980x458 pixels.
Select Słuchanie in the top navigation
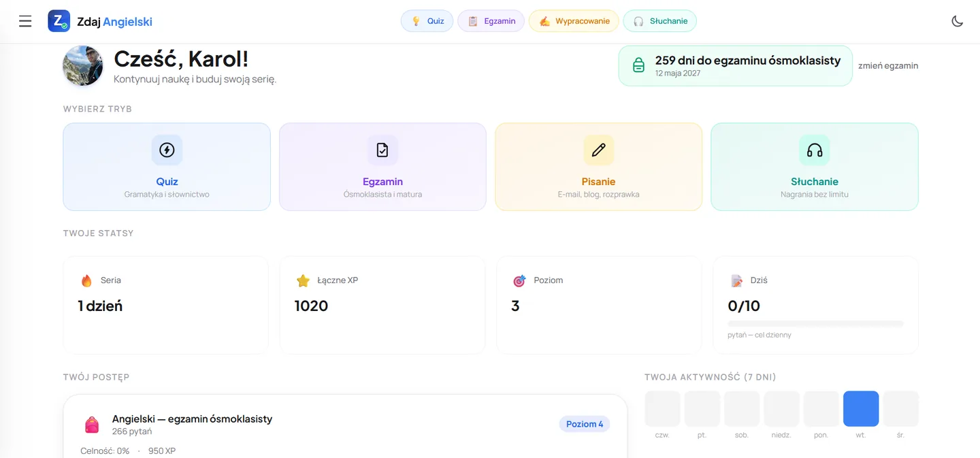point(659,21)
